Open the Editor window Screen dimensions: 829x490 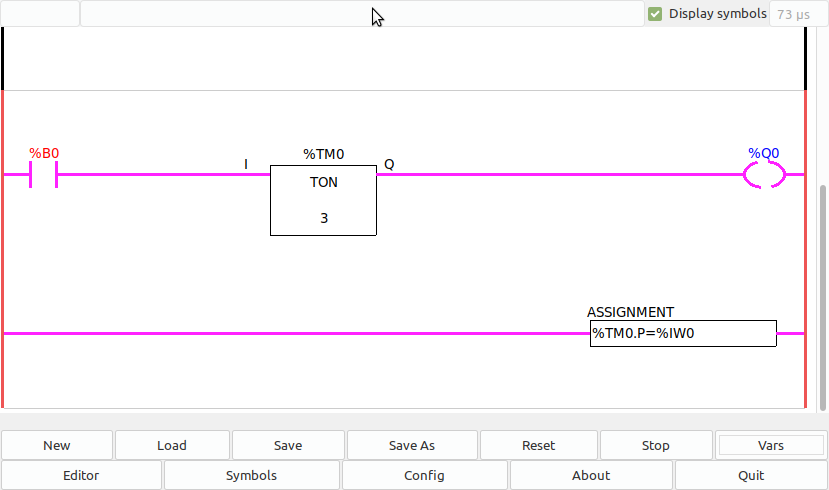tap(81, 475)
